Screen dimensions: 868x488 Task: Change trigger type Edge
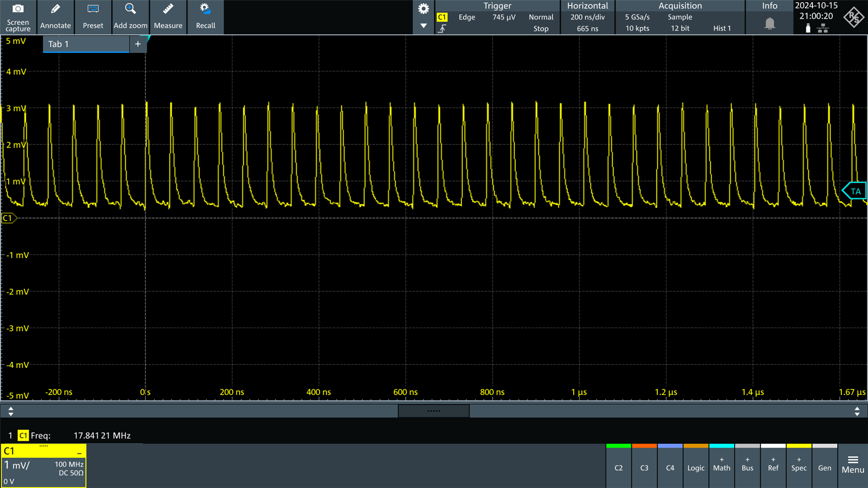pos(467,17)
